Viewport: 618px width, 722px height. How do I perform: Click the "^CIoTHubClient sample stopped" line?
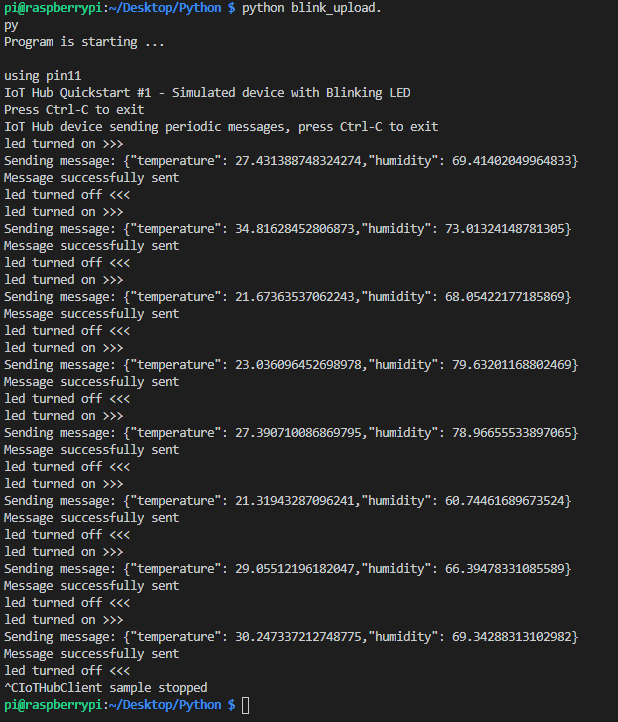[x=106, y=688]
